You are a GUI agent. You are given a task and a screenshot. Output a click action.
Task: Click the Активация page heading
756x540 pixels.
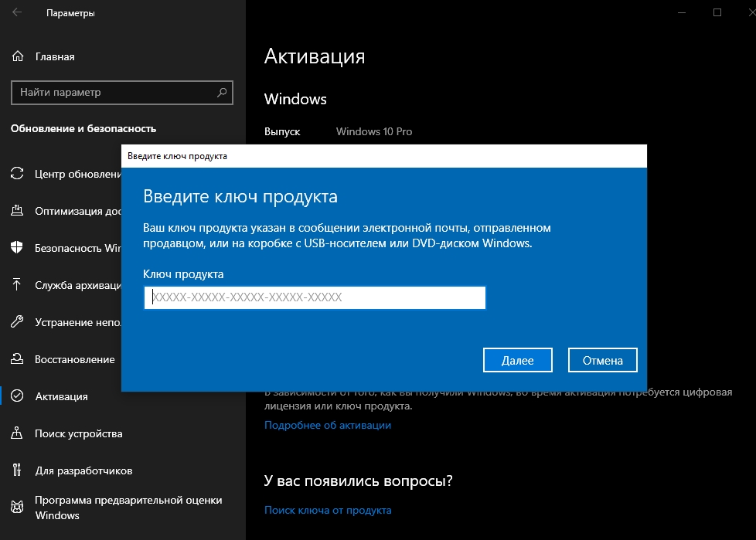pos(315,56)
